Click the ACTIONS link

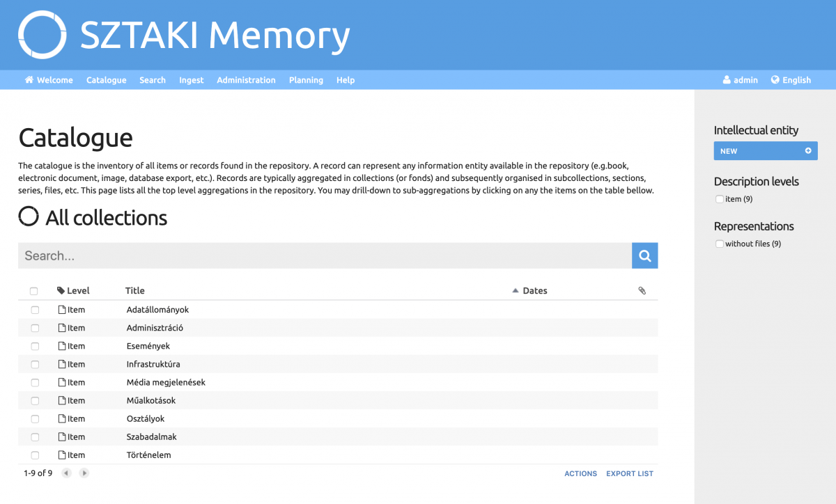581,473
